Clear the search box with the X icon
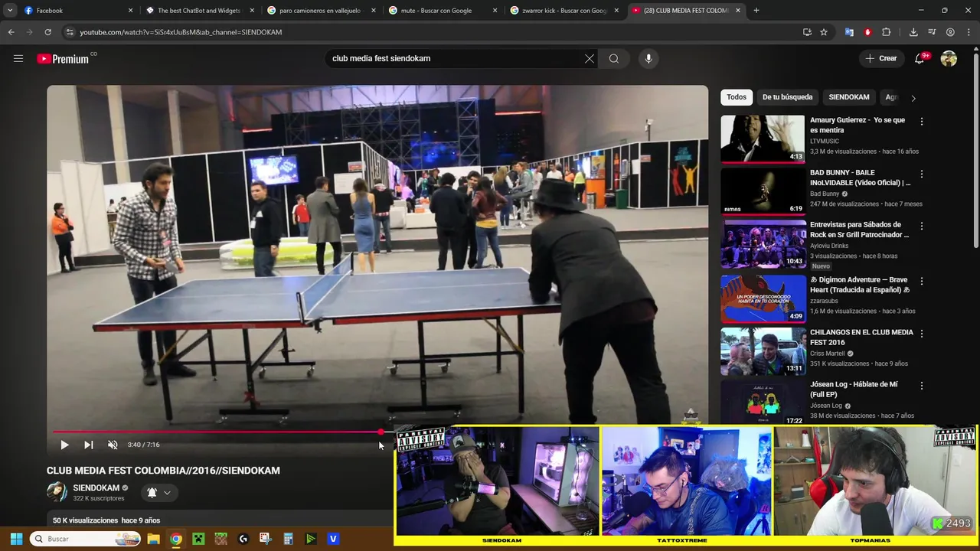The width and height of the screenshot is (980, 551). (590, 58)
